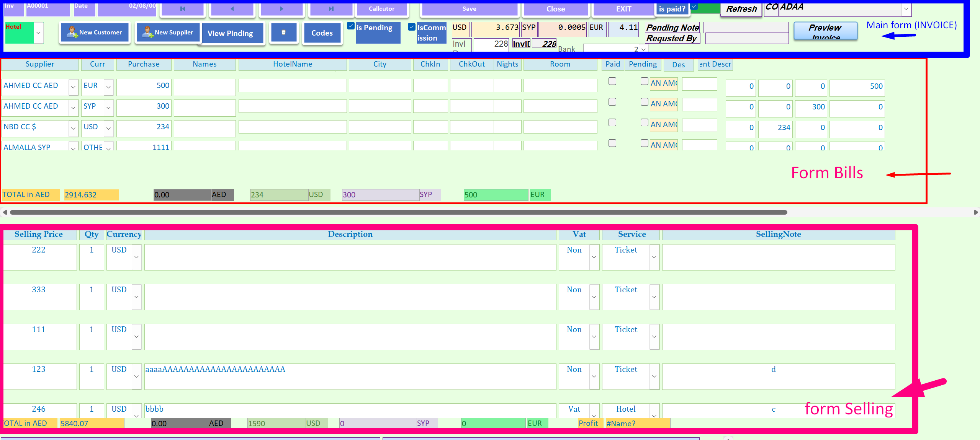Click the ALMALLA SYP supplier entry
Viewport: 980px width, 440px height.
(x=35, y=146)
